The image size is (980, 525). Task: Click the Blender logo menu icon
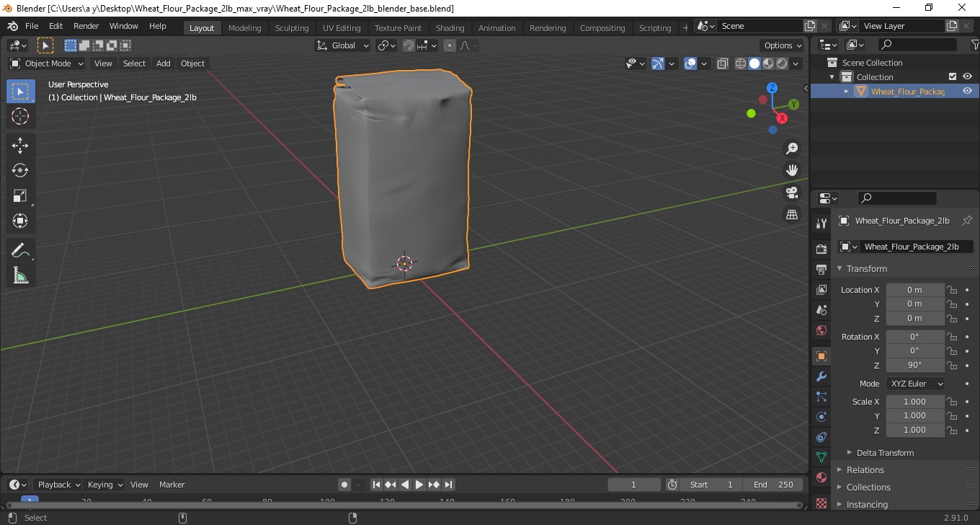13,26
